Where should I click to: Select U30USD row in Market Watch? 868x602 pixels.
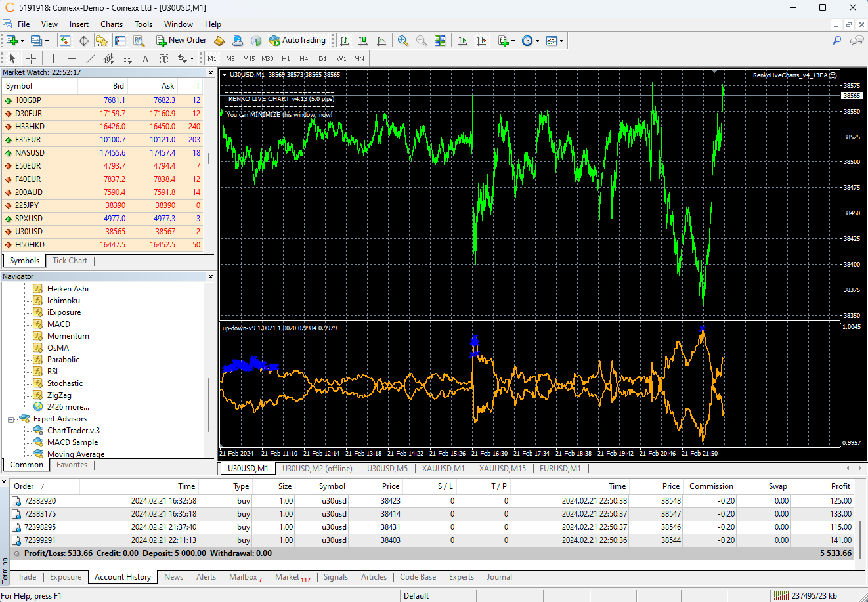(x=29, y=232)
